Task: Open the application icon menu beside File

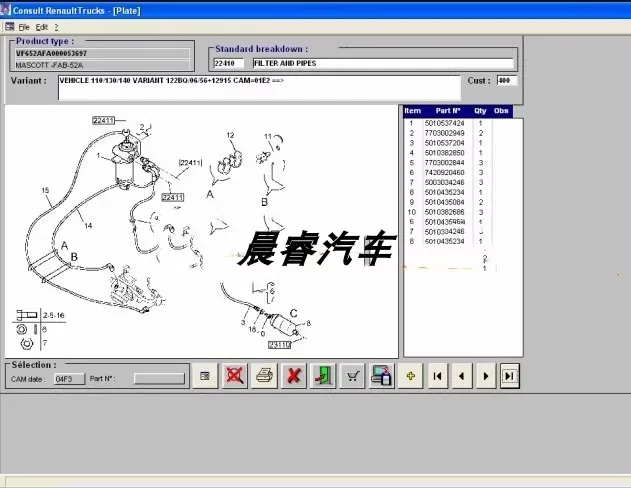Action: point(10,27)
